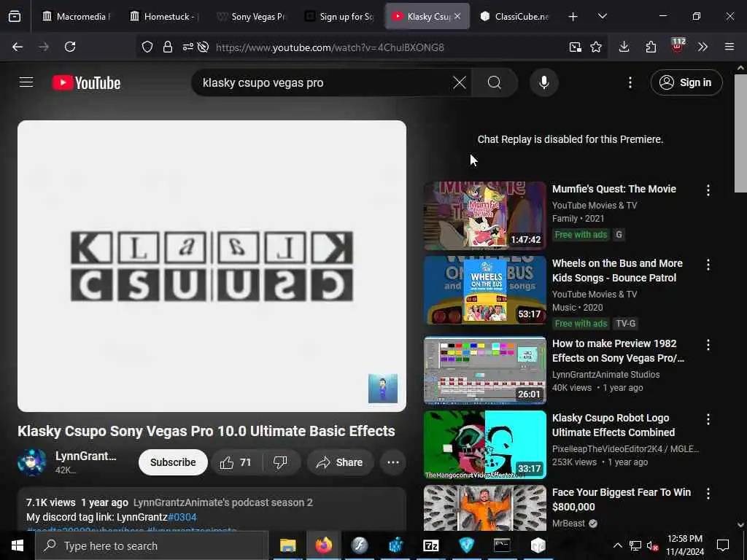The width and height of the screenshot is (747, 560).
Task: Switch to the Homestuck tab
Action: pos(164,17)
